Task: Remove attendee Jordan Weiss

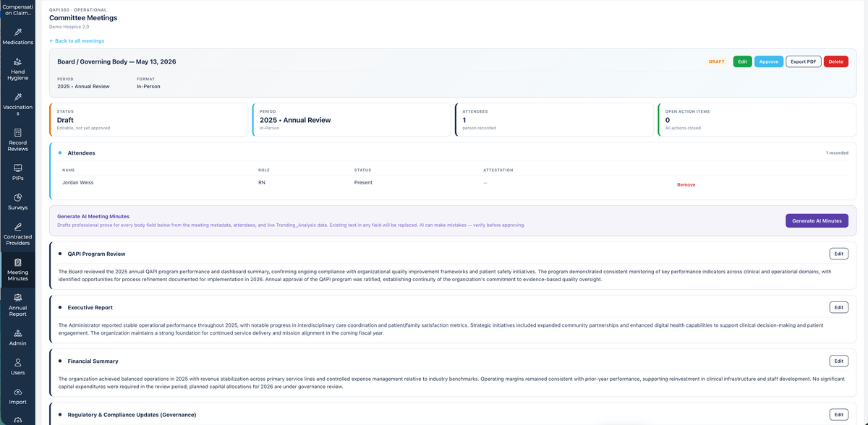Action: (x=686, y=185)
